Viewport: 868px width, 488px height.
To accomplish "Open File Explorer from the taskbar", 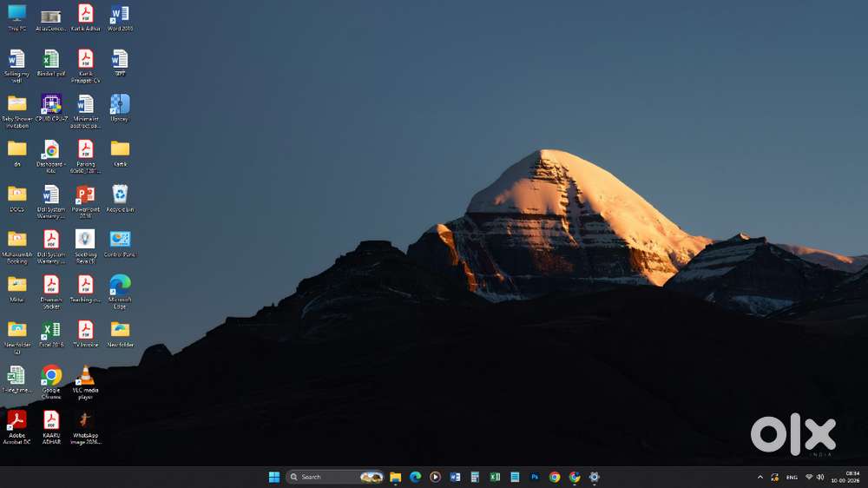I will (x=395, y=477).
